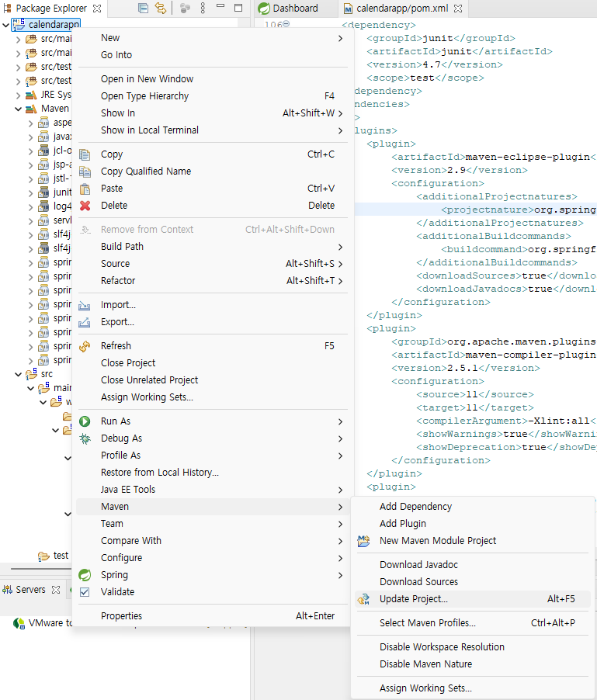Image resolution: width=597 pixels, height=700 pixels.
Task: Choose Open Type Hierarchy
Action: (x=212, y=96)
